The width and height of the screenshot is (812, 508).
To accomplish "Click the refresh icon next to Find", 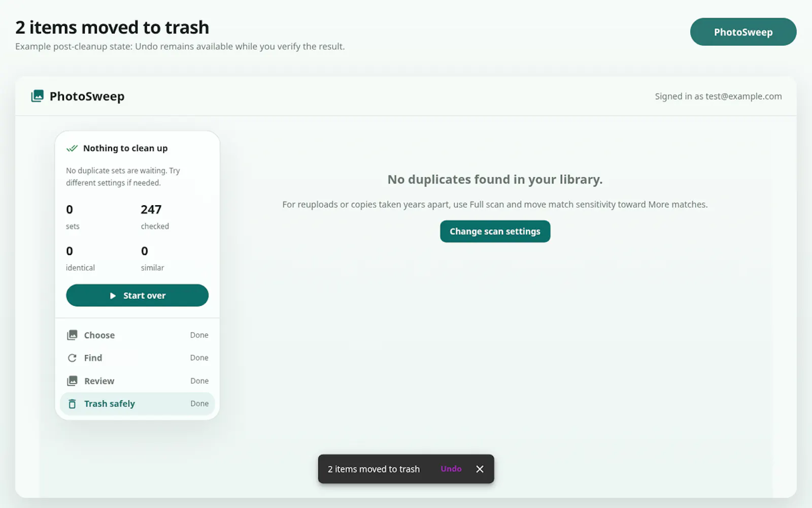I will coord(72,358).
